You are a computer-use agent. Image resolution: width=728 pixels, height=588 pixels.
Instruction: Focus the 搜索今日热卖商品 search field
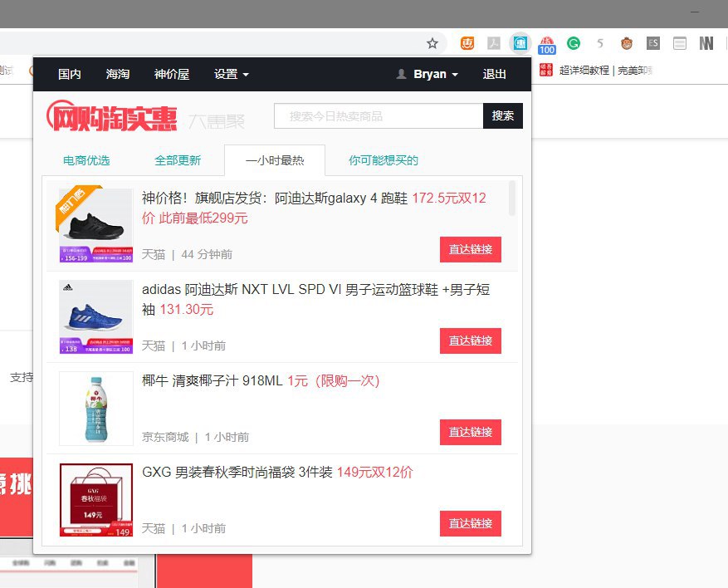[x=379, y=116]
